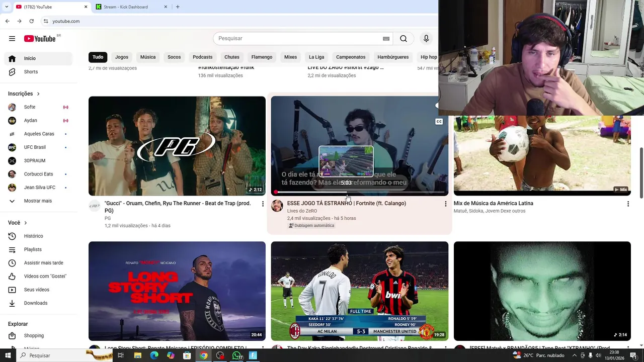Select the La Liga filter chip
The height and width of the screenshot is (362, 644).
pos(316,57)
